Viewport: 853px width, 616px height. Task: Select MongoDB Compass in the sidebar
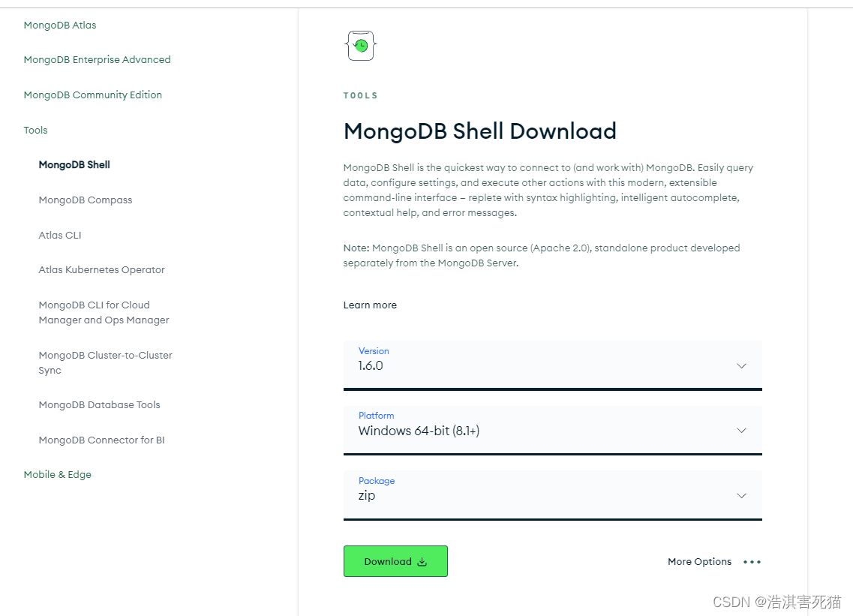[86, 200]
